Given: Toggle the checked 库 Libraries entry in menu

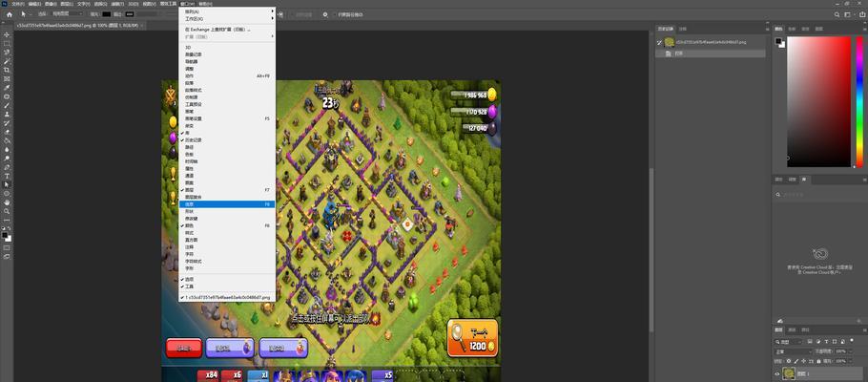Looking at the screenshot, I should tap(226, 133).
